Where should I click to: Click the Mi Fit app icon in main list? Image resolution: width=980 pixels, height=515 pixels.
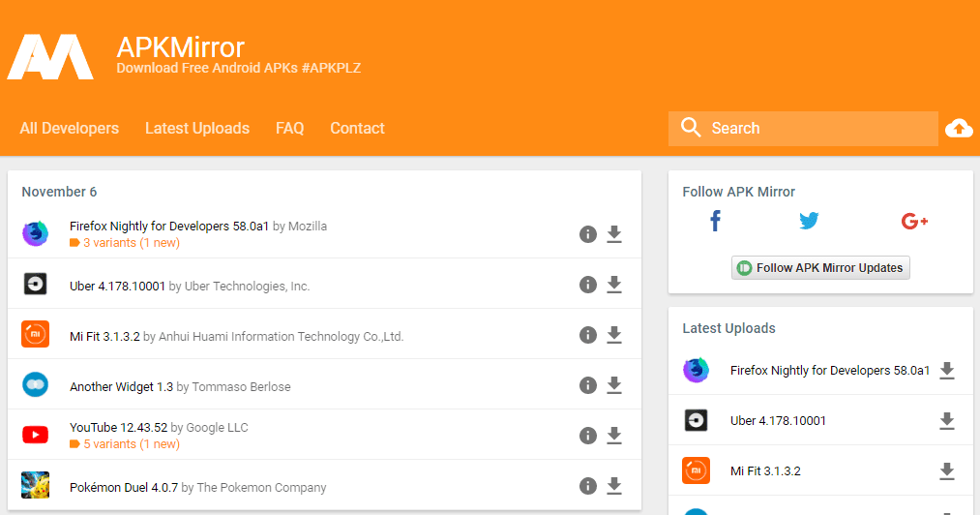click(x=36, y=334)
